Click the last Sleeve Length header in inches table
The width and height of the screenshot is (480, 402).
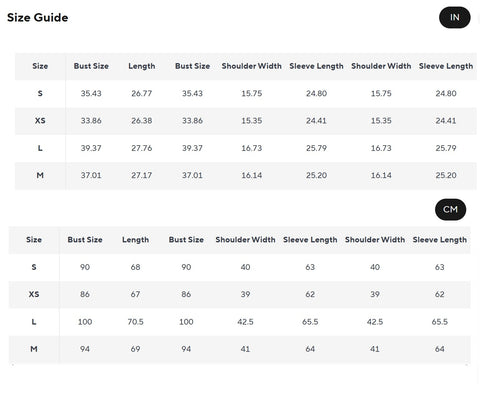click(446, 66)
